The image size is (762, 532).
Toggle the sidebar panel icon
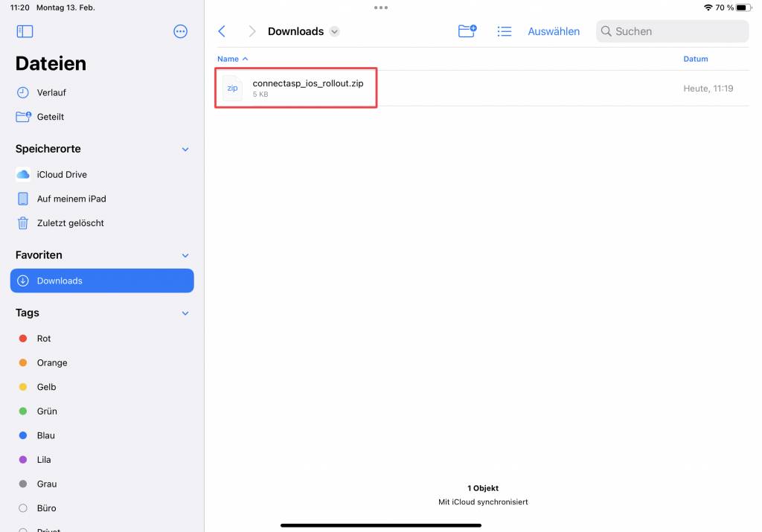[25, 31]
